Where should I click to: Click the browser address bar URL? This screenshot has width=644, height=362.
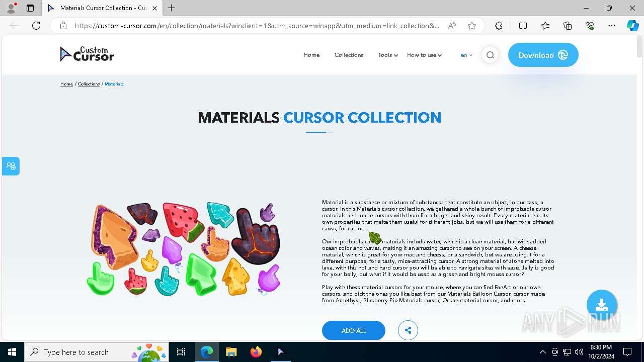click(x=257, y=26)
